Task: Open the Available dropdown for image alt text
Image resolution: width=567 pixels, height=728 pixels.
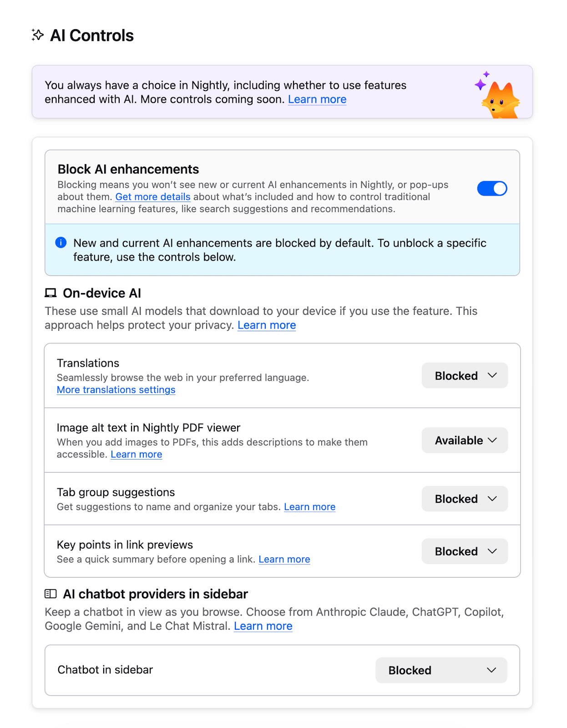Action: [464, 440]
